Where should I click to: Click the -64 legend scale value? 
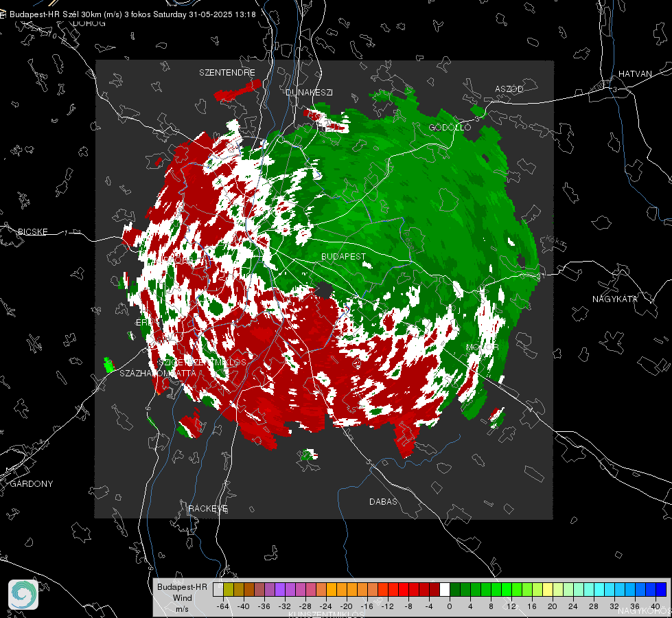(x=223, y=606)
